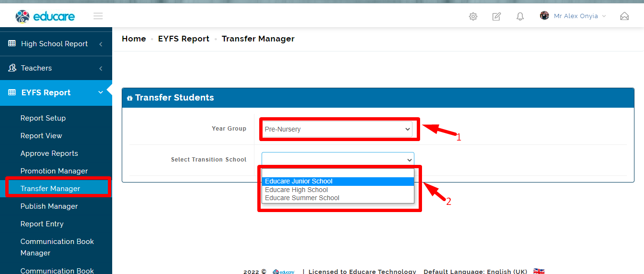Expand the Teachers menu chevron
The height and width of the screenshot is (274, 644).
tap(101, 69)
